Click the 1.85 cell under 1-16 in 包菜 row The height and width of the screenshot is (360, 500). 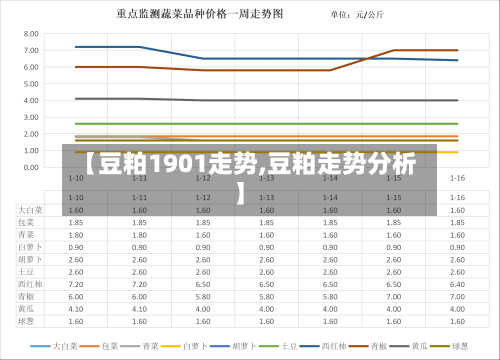[457, 223]
